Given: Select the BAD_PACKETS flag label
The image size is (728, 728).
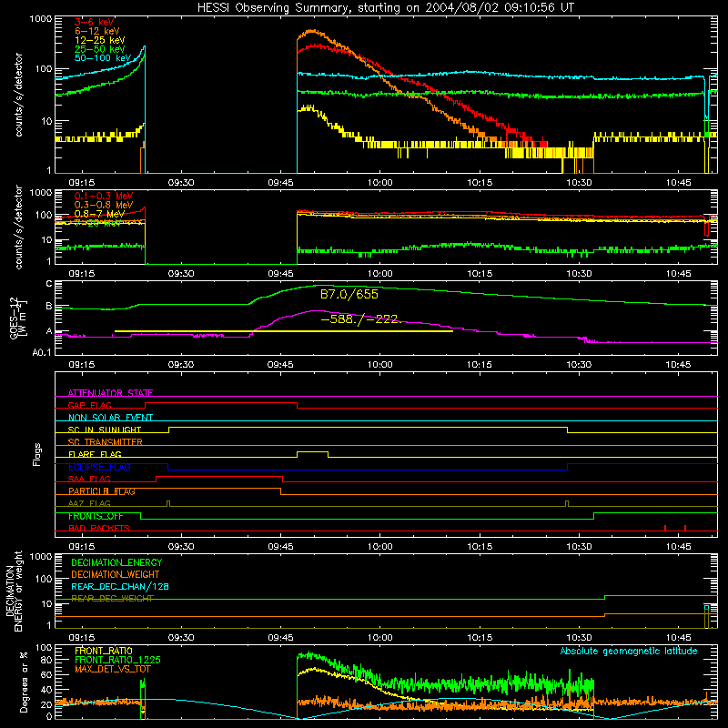Looking at the screenshot, I should 98,528.
